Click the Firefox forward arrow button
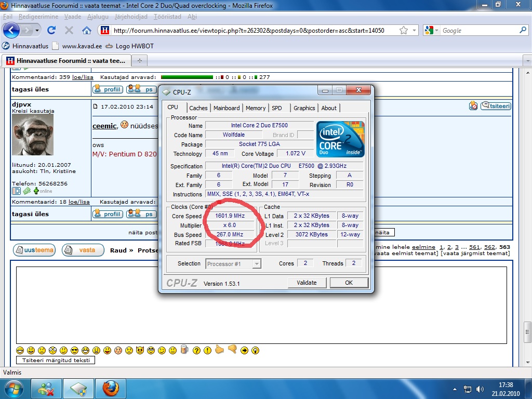 pos(26,31)
